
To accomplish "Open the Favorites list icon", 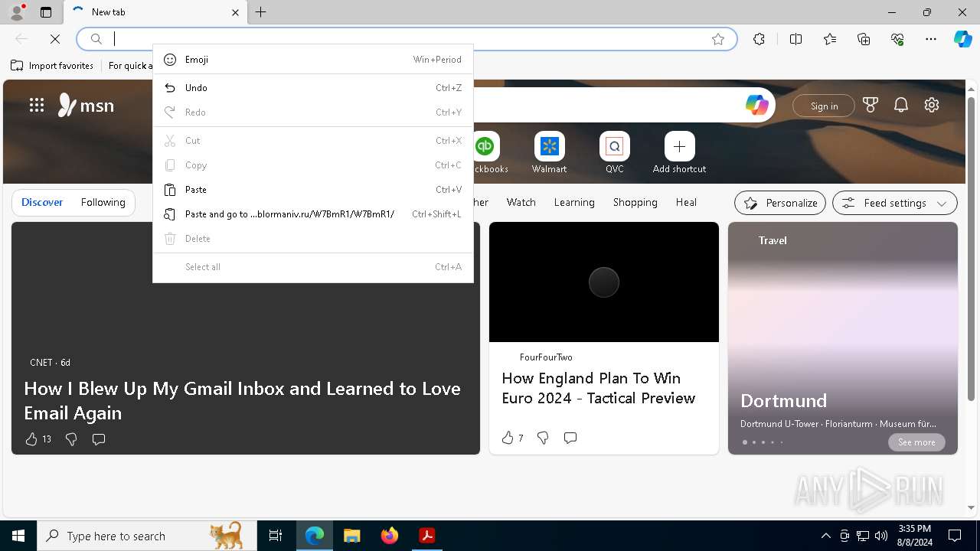I will coord(830,39).
